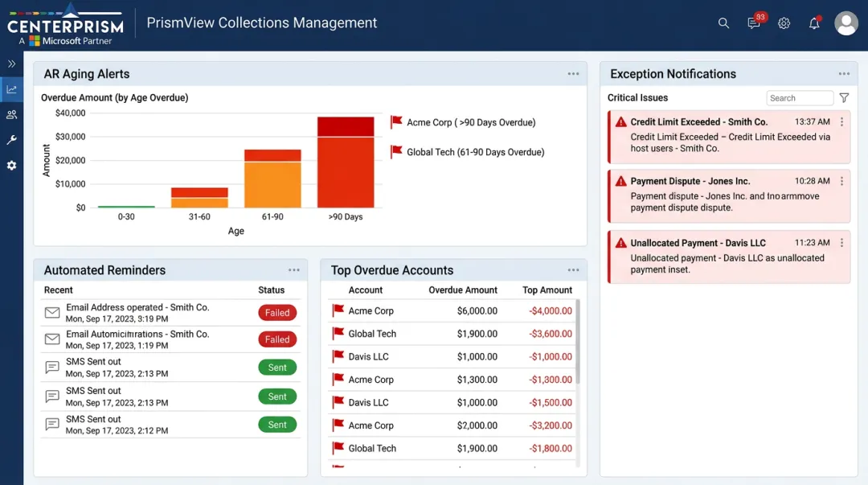
Task: Open the user profile avatar
Action: [x=845, y=23]
